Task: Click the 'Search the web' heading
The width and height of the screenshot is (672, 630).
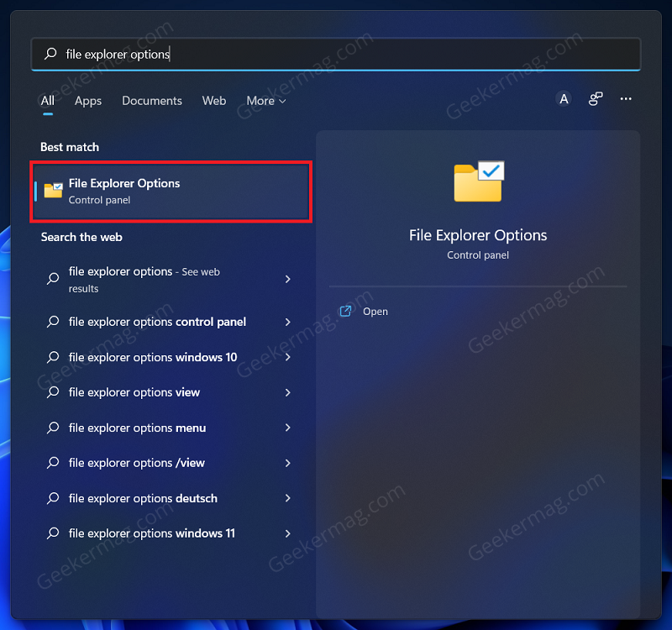Action: pos(81,237)
